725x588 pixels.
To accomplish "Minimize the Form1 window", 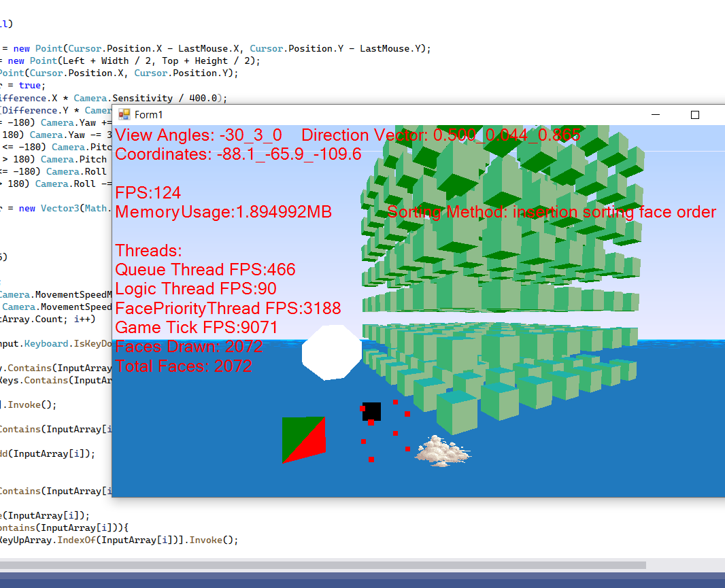I will pyautogui.click(x=657, y=115).
